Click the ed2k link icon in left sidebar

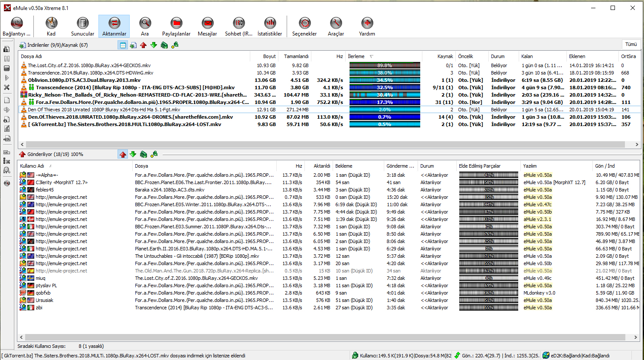coord(7,139)
